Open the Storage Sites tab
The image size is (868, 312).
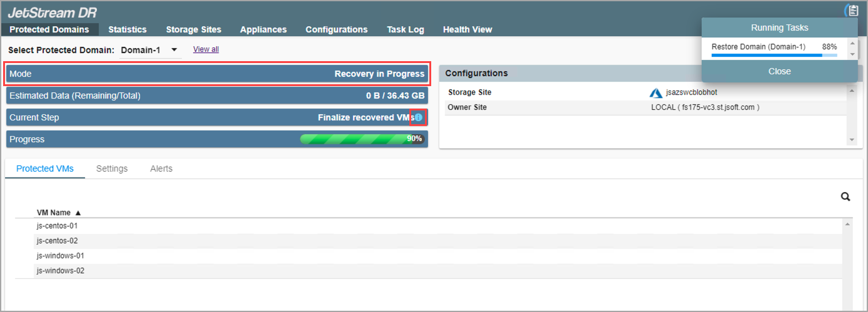[x=193, y=29]
